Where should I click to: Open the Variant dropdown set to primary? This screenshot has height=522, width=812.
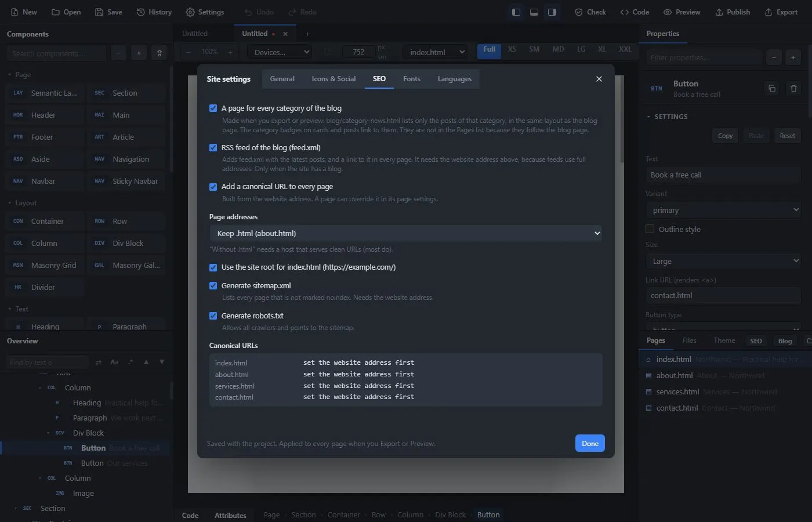coord(723,210)
